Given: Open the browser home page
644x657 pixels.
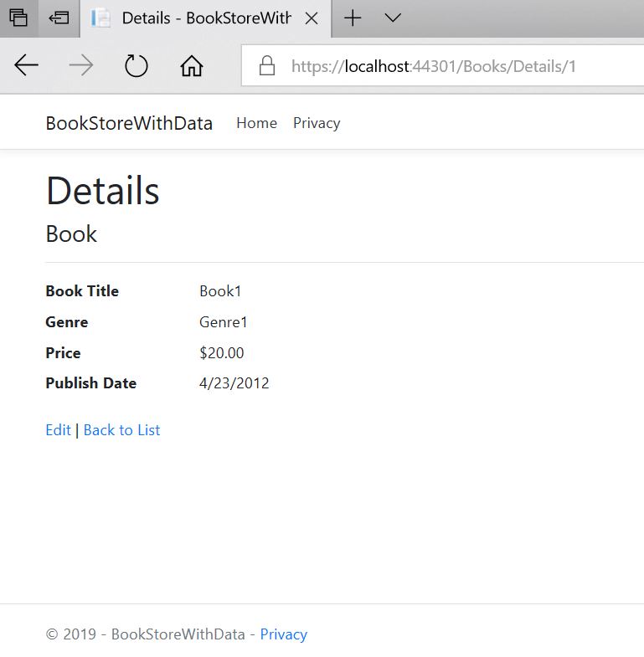Looking at the screenshot, I should (x=192, y=66).
